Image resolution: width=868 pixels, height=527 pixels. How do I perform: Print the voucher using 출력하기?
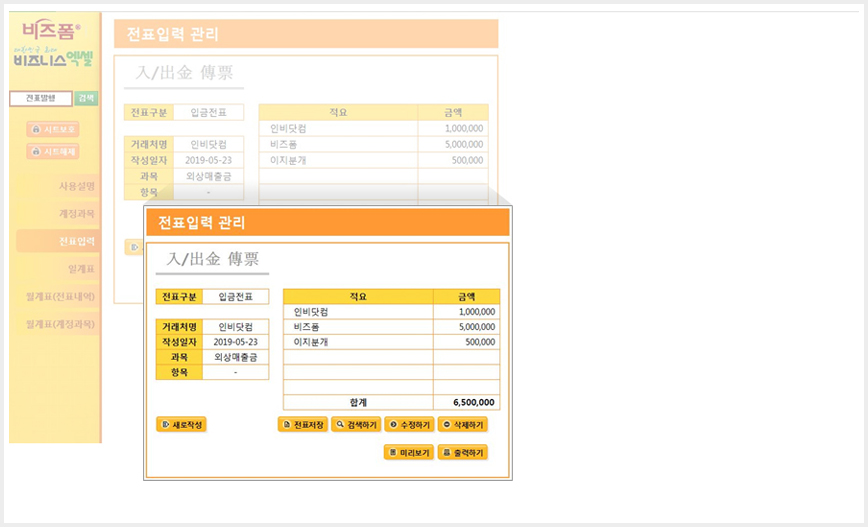[x=462, y=452]
